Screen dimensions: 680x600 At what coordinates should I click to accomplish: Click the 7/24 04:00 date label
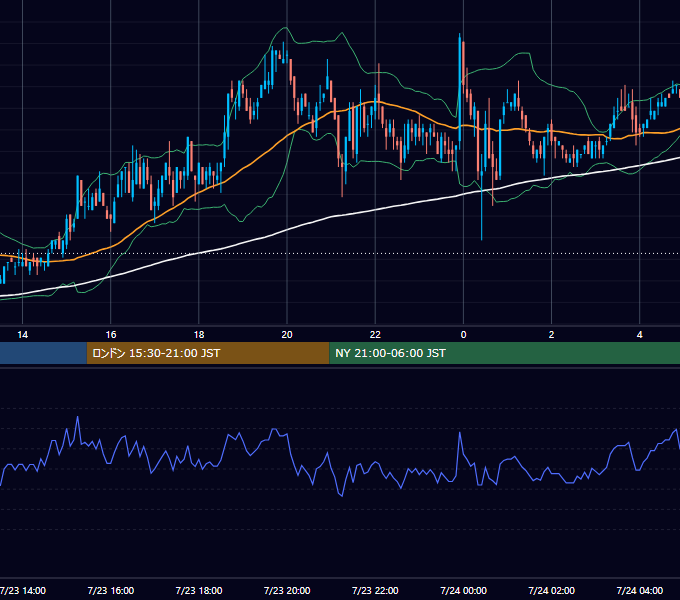pos(640,590)
